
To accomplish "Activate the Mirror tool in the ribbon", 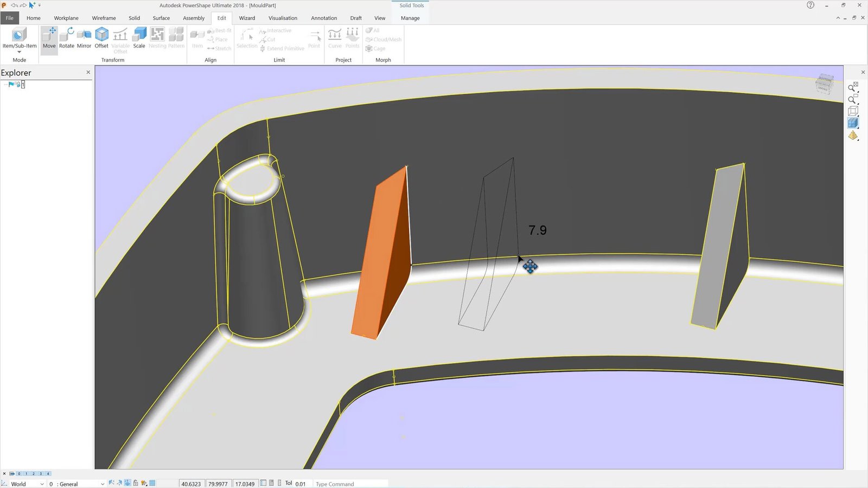I will coord(84,38).
